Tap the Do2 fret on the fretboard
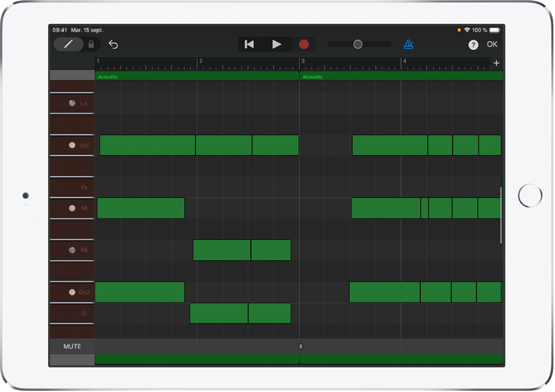Screen dimensions: 555x392 pyautogui.click(x=72, y=293)
